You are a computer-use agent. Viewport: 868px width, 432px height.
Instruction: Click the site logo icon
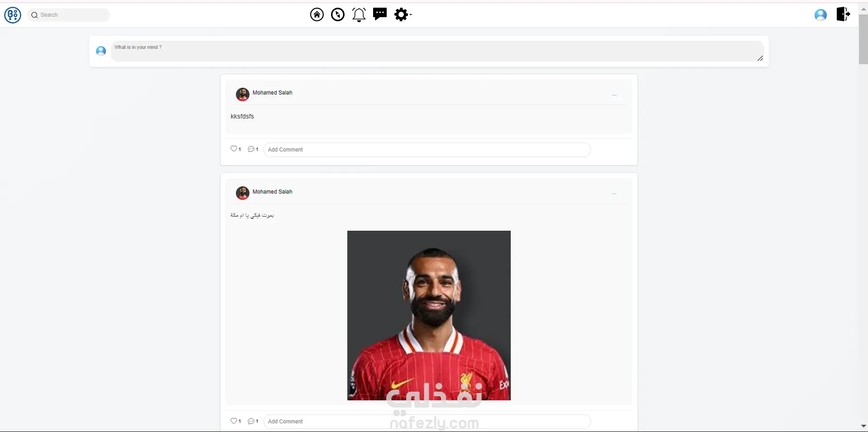[x=13, y=15]
